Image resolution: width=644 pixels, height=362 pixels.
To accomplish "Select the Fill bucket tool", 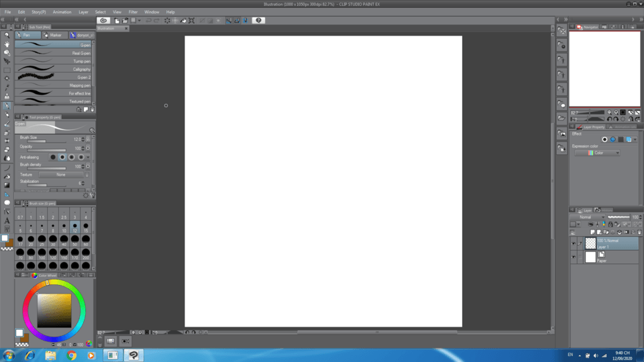I will coord(7,176).
